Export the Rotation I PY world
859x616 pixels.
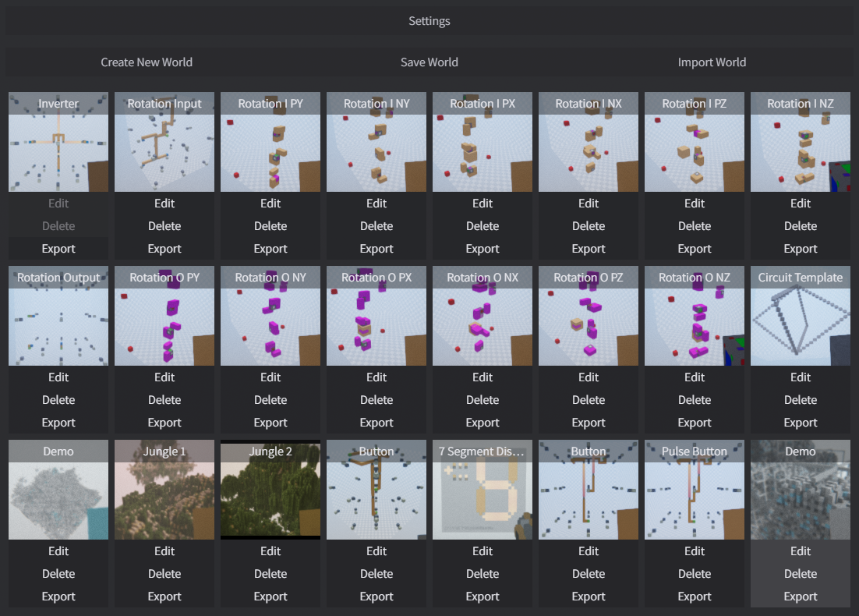[x=270, y=248]
